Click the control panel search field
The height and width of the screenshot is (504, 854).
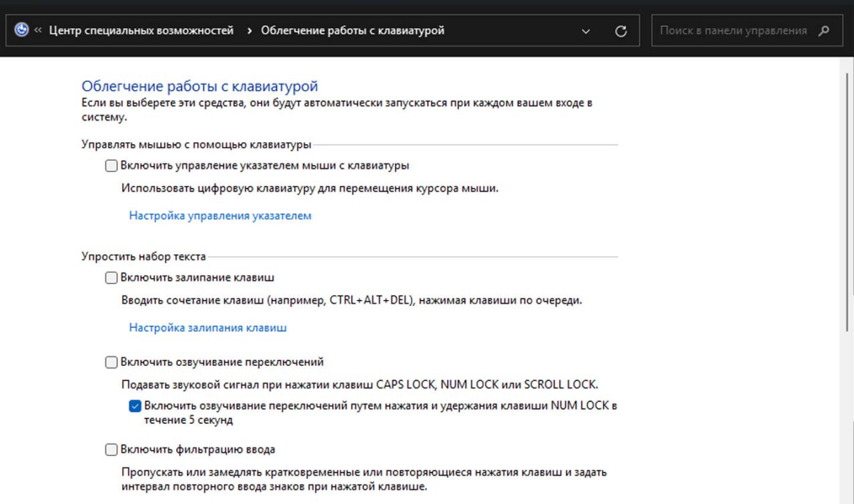click(733, 31)
